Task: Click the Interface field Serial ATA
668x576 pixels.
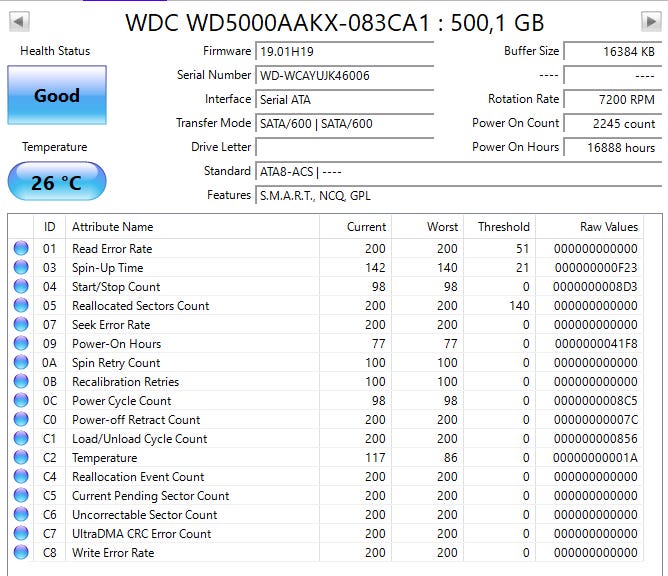Action: pyautogui.click(x=344, y=99)
